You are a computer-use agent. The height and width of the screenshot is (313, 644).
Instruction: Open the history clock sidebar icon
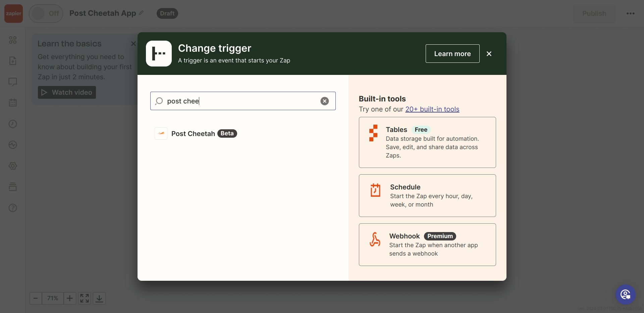point(13,124)
